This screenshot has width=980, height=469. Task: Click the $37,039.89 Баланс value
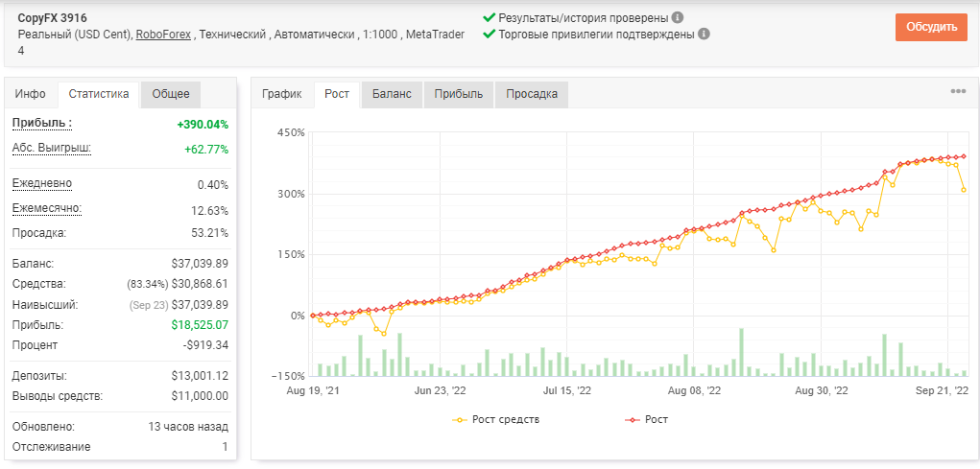(x=200, y=264)
